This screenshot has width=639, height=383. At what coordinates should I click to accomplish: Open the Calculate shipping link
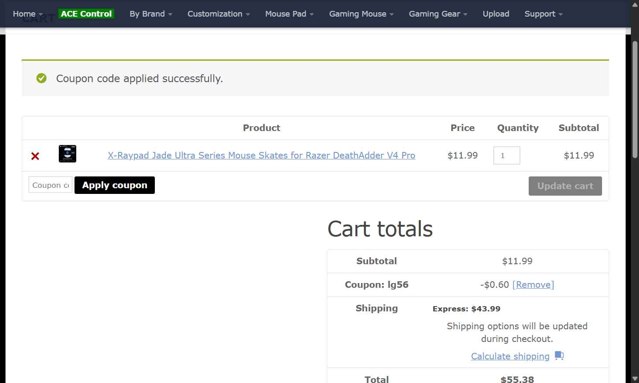coord(510,356)
